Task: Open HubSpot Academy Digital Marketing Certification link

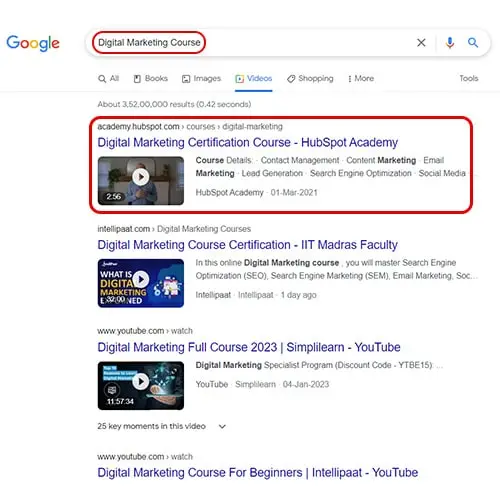Action: coord(248,143)
